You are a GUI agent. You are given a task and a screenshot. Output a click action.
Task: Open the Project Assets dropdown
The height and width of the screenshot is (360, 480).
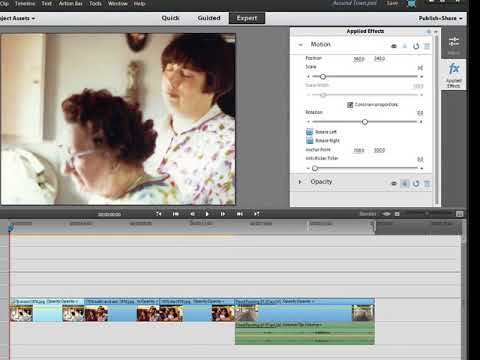[17, 18]
